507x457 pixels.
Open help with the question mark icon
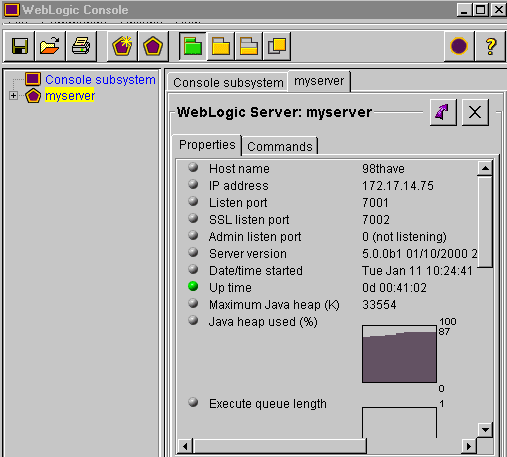[490, 46]
